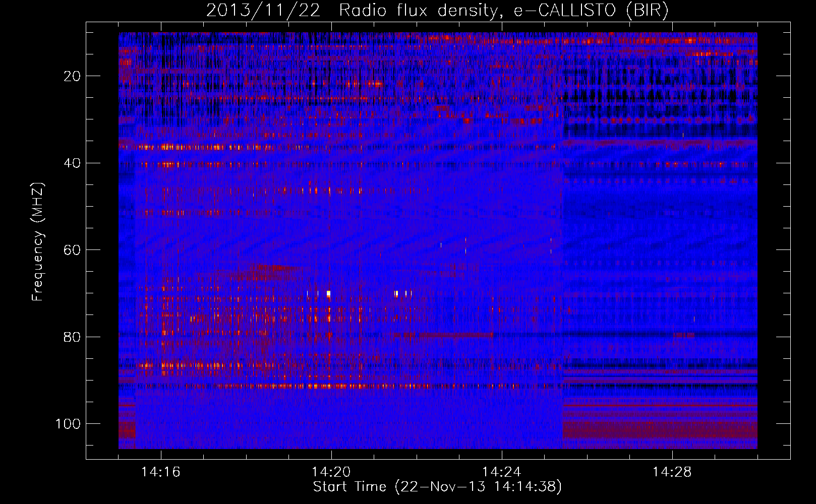Click the 14:20 time axis label
This screenshot has height=504, width=816.
tap(331, 472)
